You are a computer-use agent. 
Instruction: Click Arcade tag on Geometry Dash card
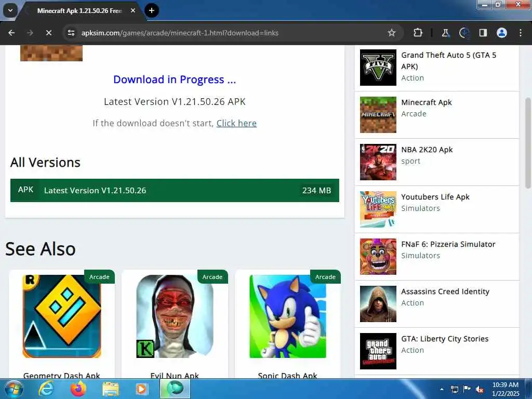tap(99, 277)
